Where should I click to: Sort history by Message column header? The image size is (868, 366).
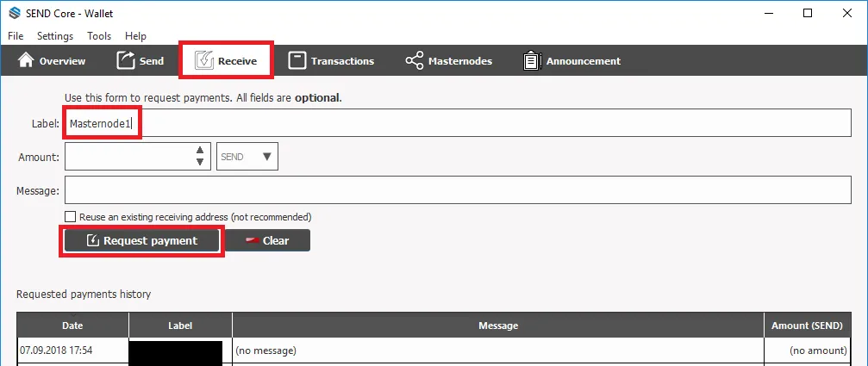pyautogui.click(x=498, y=326)
